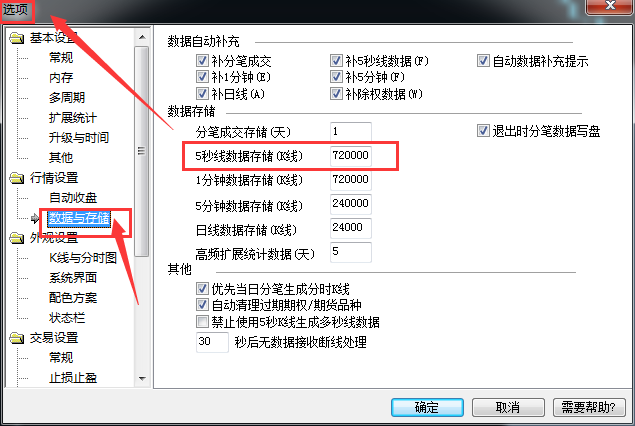Click the 确定 button

coord(427,407)
